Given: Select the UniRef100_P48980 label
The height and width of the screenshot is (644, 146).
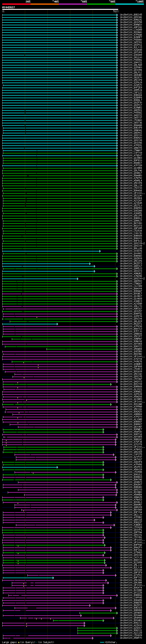Looking at the screenshot, I should (131, 40).
